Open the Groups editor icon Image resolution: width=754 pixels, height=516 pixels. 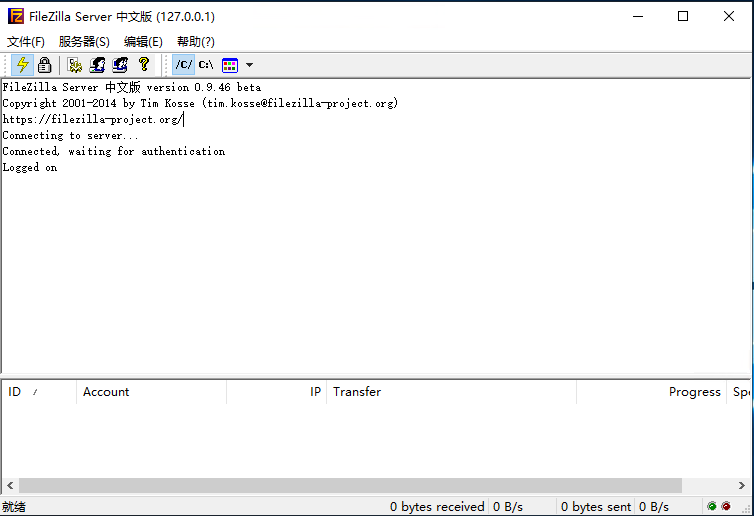pyautogui.click(x=120, y=65)
